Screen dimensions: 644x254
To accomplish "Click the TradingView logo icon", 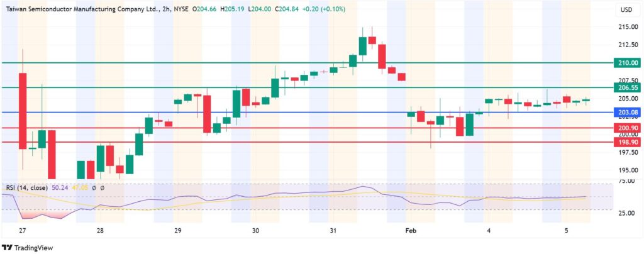I will point(7,246).
